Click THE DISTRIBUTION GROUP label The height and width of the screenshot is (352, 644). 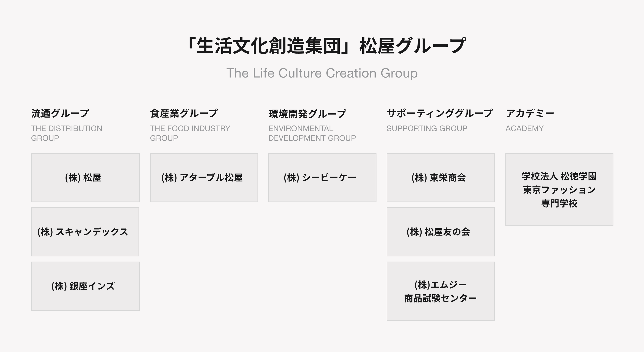[67, 133]
